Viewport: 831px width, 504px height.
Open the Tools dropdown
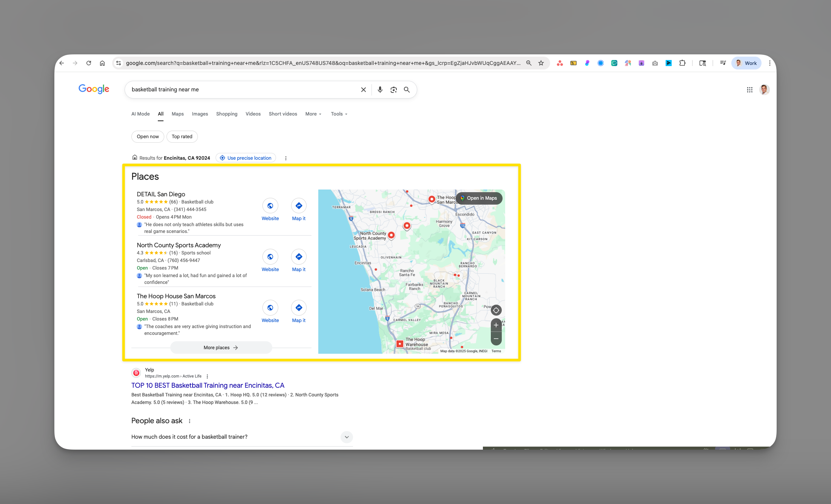click(338, 114)
